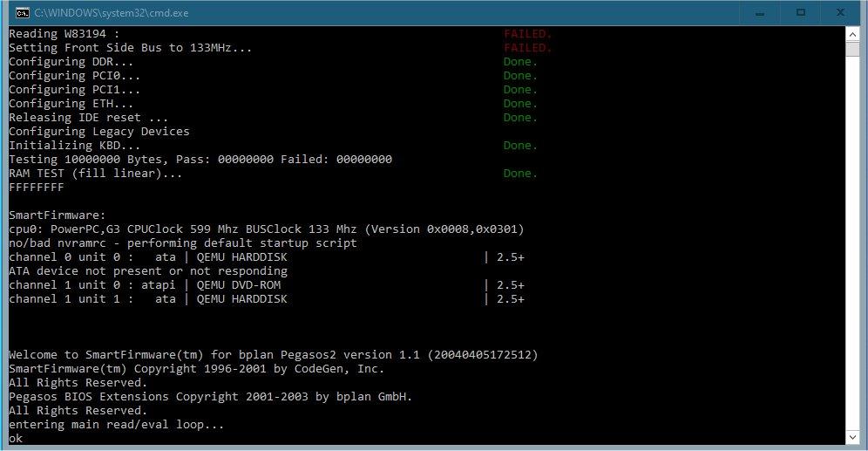Click the 'SmartFirmware:' heading line
868x451 pixels.
point(57,215)
